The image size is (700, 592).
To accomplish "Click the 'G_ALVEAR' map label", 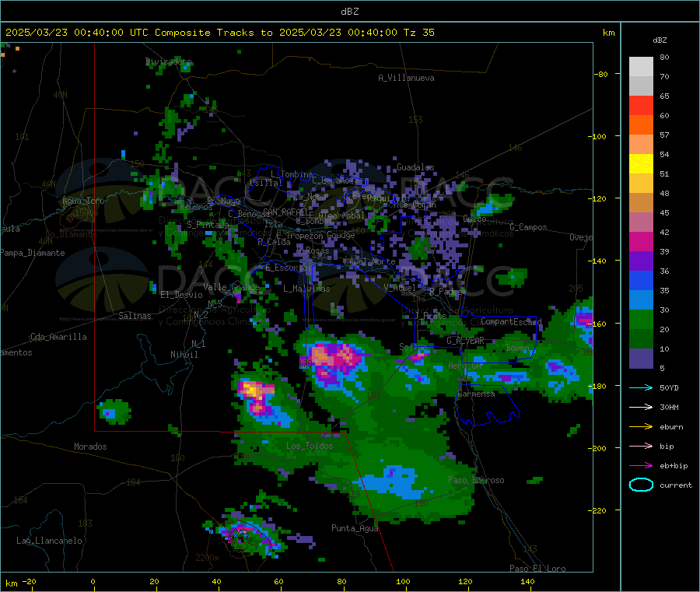I will tap(465, 341).
